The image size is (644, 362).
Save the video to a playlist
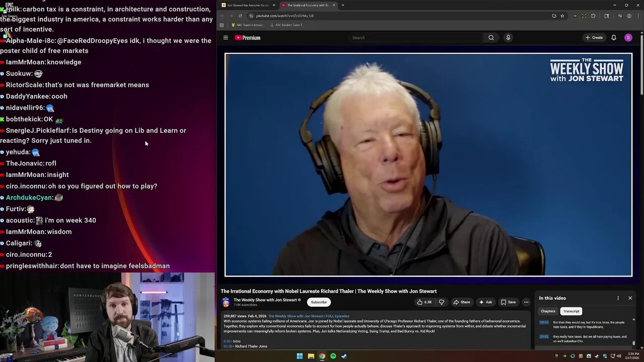(x=508, y=302)
